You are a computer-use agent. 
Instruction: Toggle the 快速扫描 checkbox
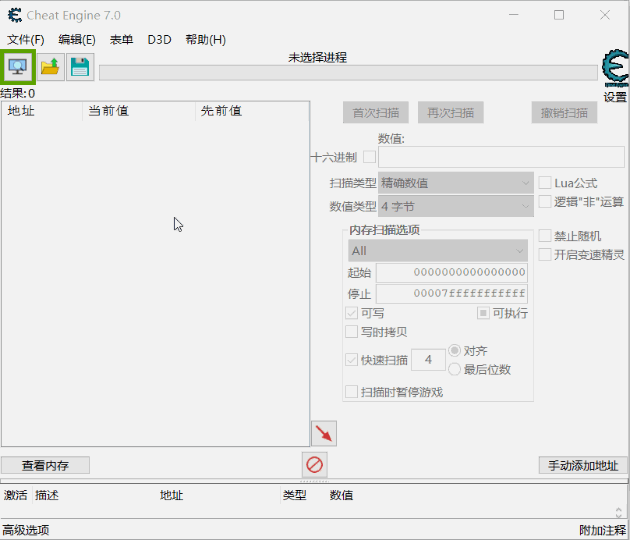click(x=352, y=360)
